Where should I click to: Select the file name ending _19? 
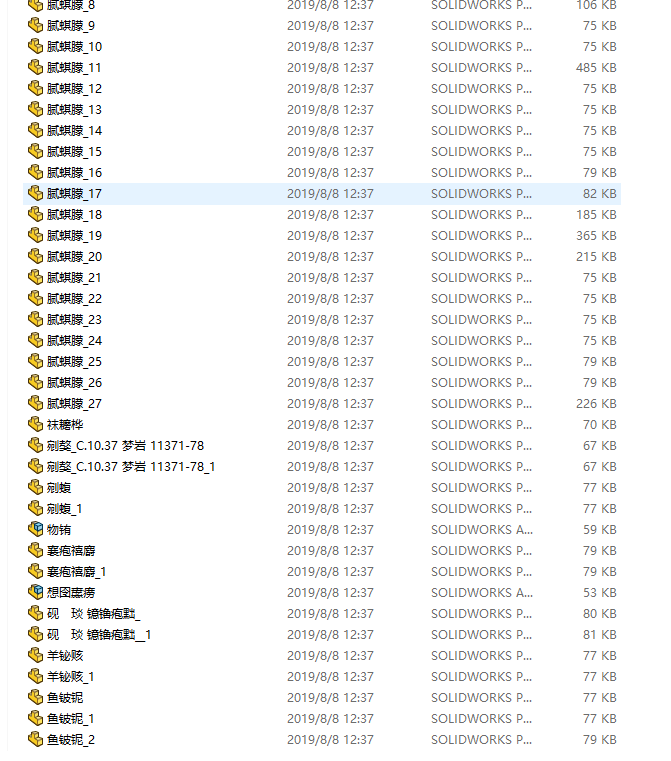click(x=74, y=235)
